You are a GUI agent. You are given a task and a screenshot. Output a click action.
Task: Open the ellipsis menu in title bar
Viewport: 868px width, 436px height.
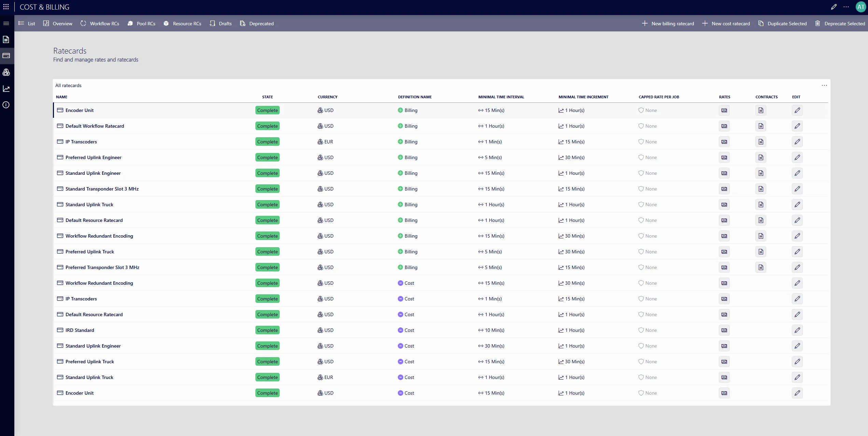pyautogui.click(x=846, y=7)
